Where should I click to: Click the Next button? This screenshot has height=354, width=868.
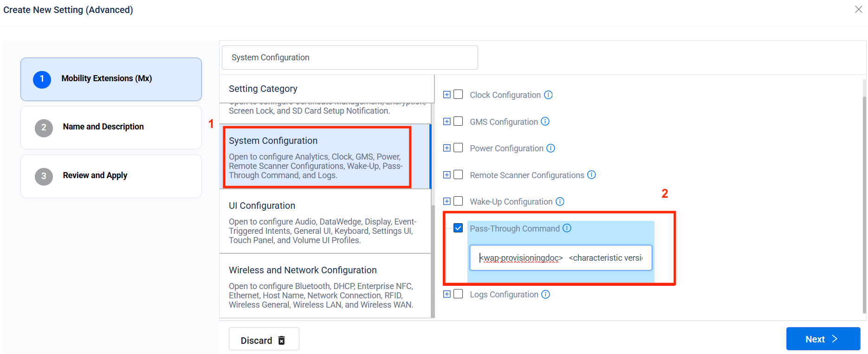pos(823,339)
